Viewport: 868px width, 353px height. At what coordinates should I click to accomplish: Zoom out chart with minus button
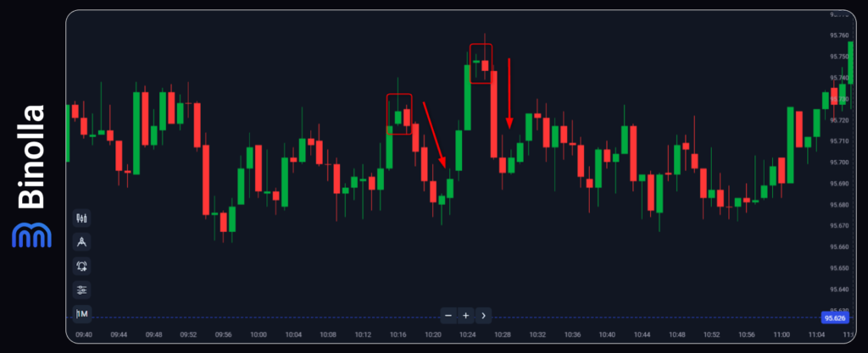tap(448, 316)
